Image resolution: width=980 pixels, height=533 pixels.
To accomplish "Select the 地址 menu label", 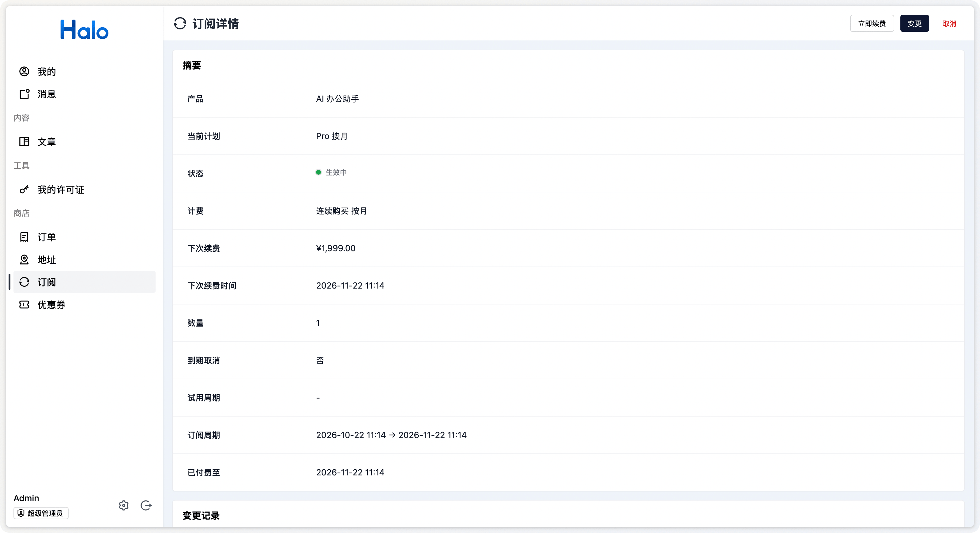I will pyautogui.click(x=47, y=259).
